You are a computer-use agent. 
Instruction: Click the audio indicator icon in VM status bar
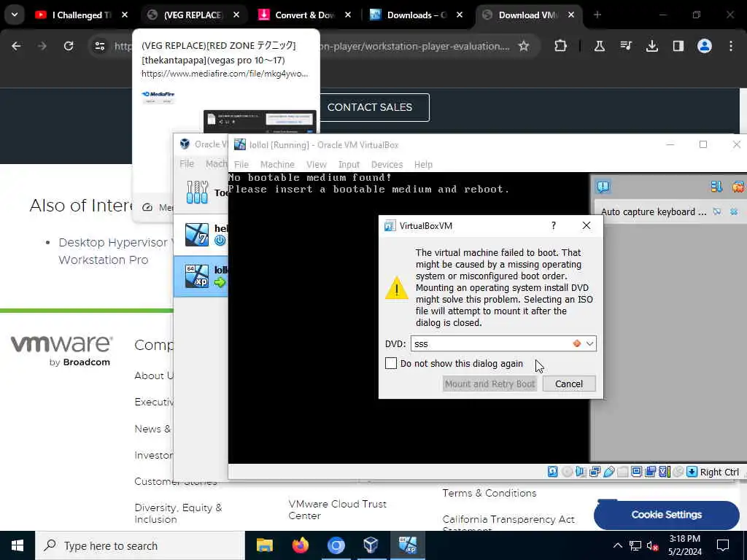click(x=581, y=472)
